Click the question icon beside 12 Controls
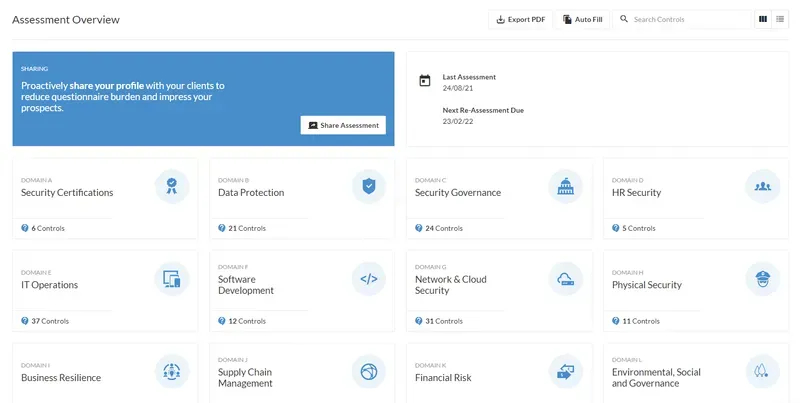This screenshot has width=800, height=403. [221, 321]
